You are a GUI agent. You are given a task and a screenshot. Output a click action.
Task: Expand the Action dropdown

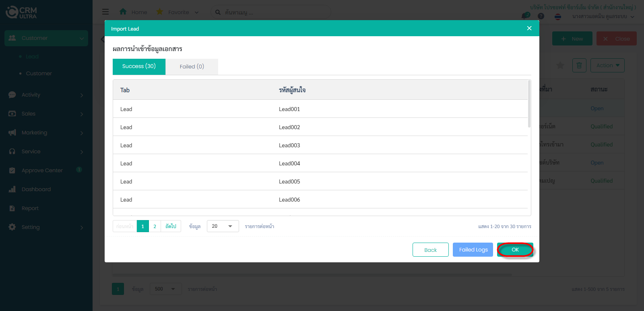pos(607,65)
